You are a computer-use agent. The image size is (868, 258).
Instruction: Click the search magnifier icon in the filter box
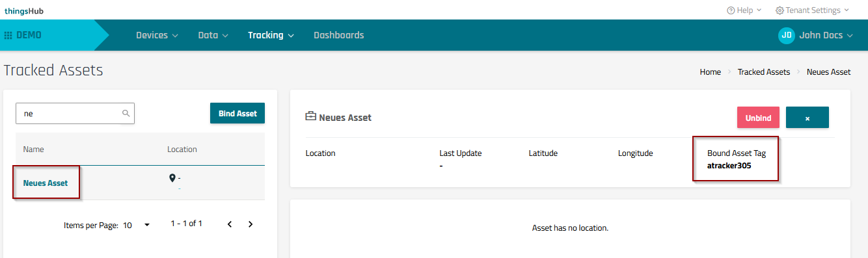[126, 113]
